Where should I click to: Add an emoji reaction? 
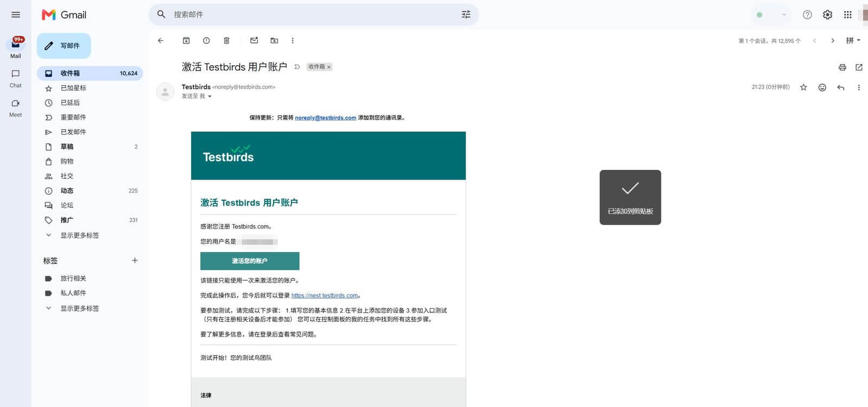pyautogui.click(x=822, y=87)
